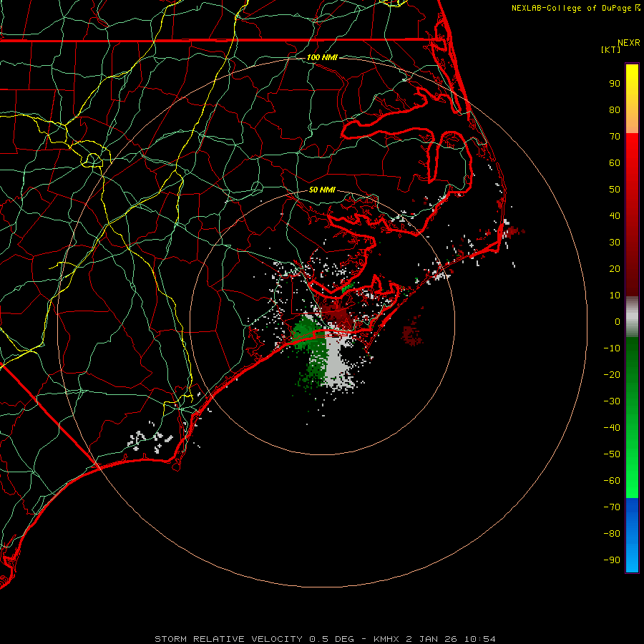The image size is (644, 644).
Task: Click the positive 10 scale value
Action: click(x=615, y=296)
